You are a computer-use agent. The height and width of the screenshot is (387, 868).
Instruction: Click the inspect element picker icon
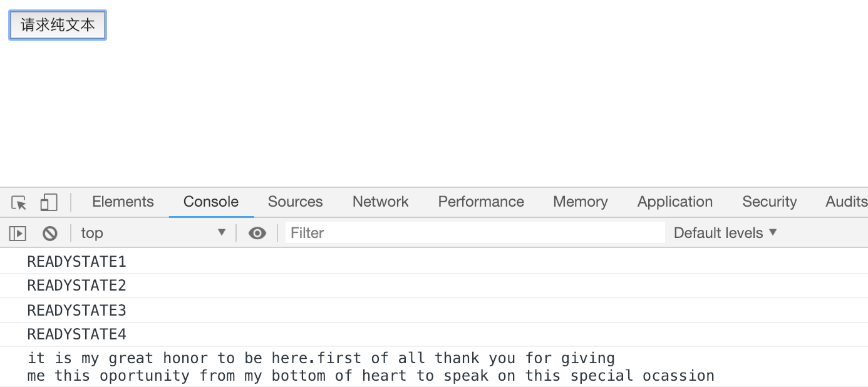point(19,202)
